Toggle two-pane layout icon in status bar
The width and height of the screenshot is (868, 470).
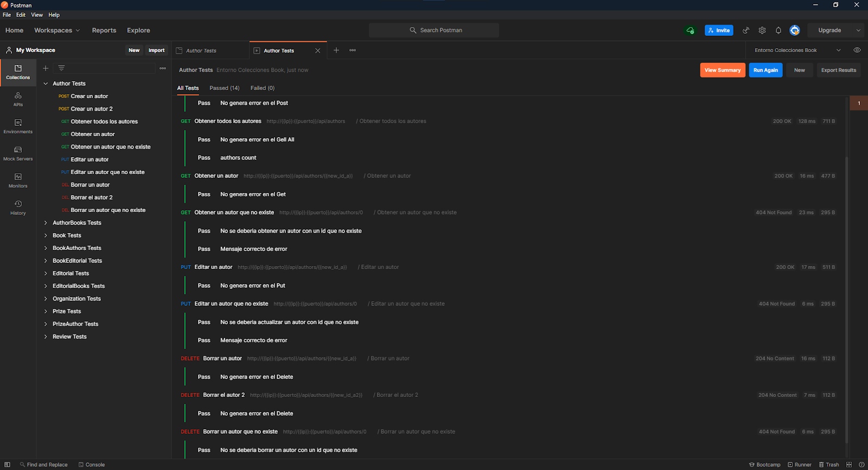[849, 465]
